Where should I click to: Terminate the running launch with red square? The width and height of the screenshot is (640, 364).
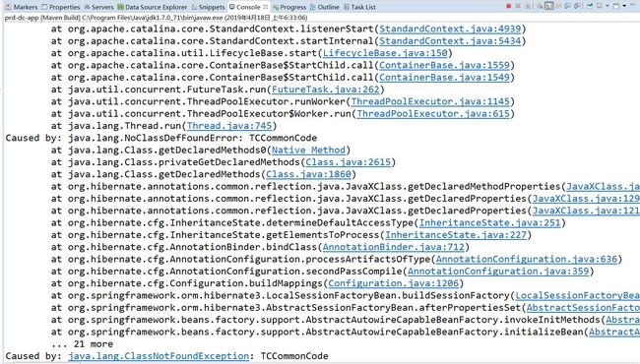click(509, 6)
